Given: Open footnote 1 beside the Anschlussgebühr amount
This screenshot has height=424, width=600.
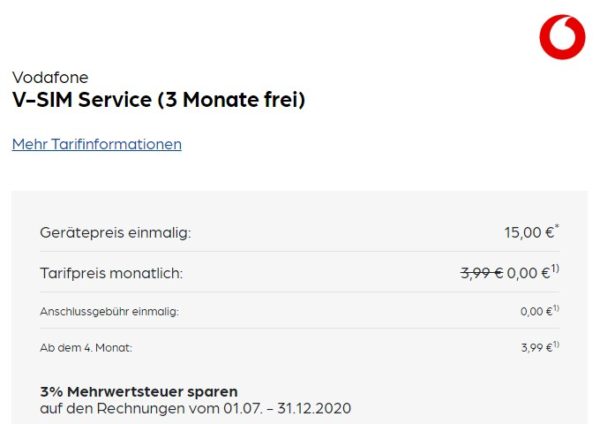Looking at the screenshot, I should [x=556, y=308].
